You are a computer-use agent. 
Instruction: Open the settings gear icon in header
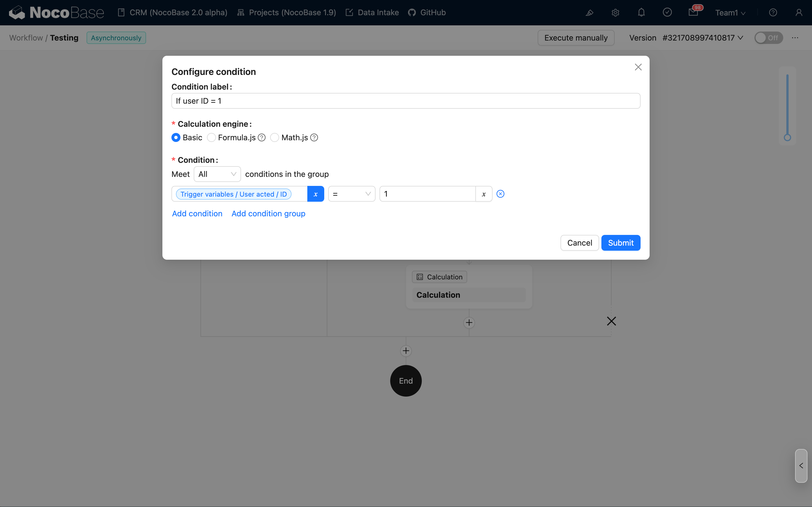tap(615, 13)
